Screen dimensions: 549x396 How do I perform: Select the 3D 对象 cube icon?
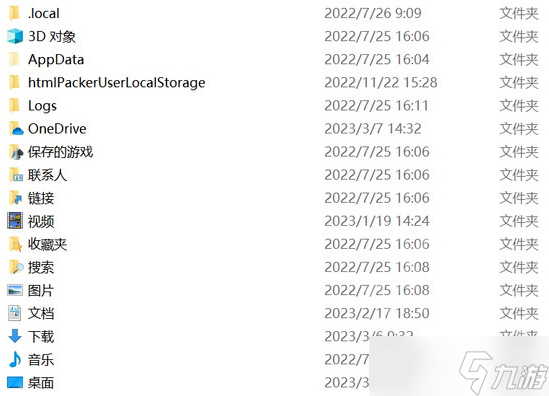point(15,36)
